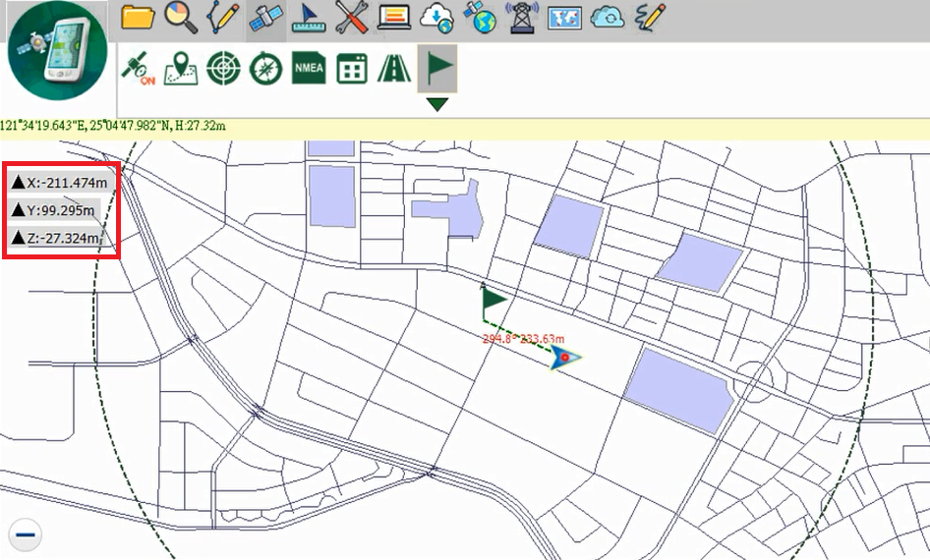Select the polyline pencil drawing tool
930x560 pixels.
point(224,17)
